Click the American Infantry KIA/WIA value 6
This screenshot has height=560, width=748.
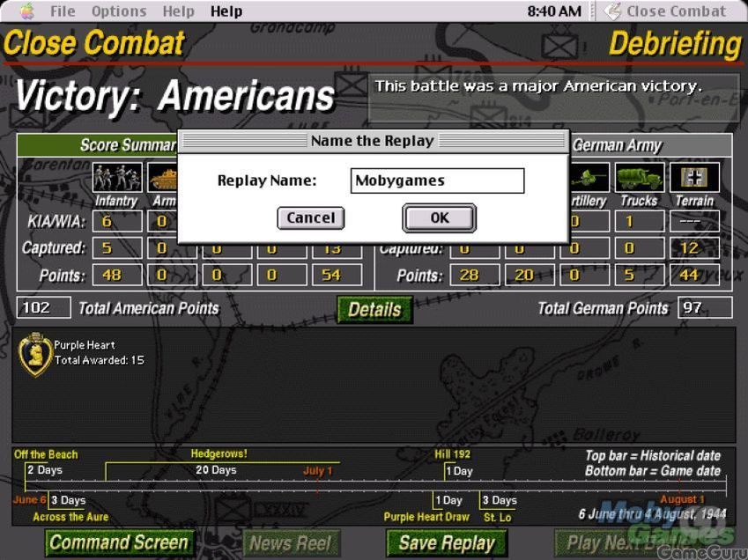pos(117,222)
